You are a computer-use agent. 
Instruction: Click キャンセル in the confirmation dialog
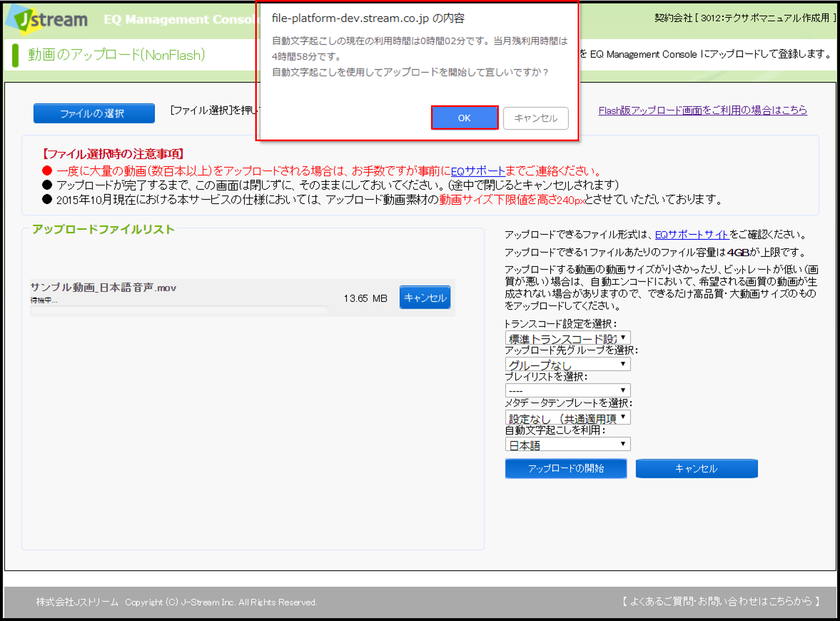(x=536, y=118)
